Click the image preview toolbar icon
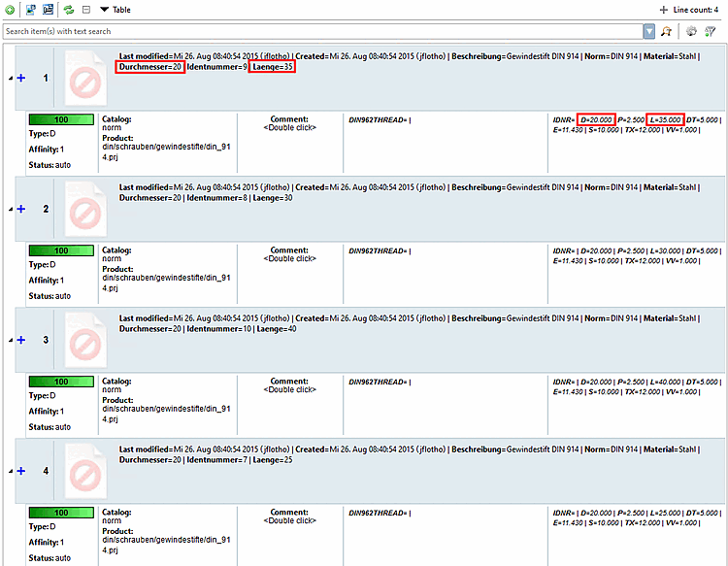 click(31, 10)
